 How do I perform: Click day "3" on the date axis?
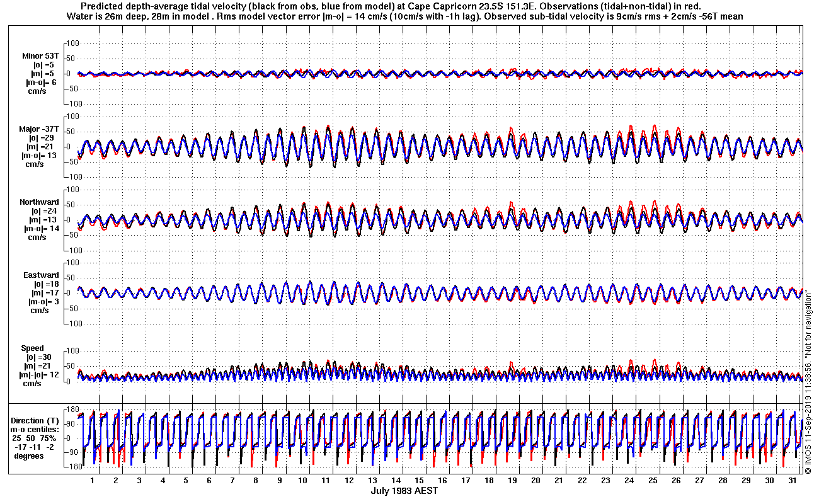click(139, 480)
